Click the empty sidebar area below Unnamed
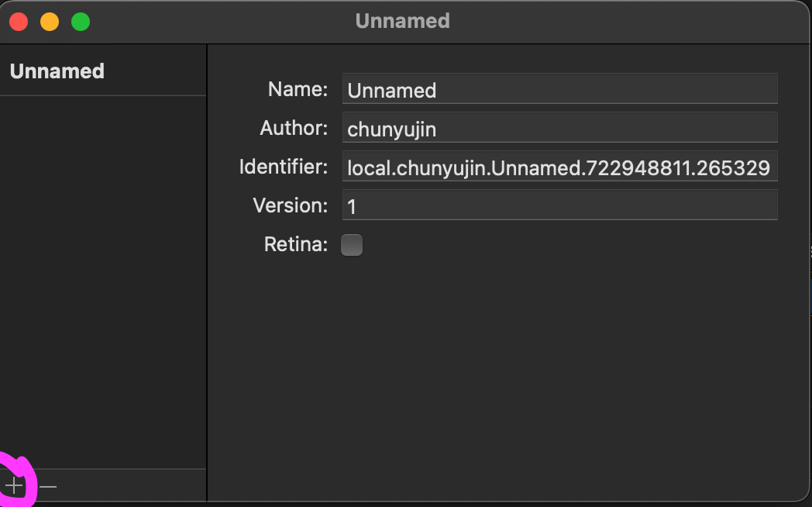Screen dimensions: 812x507 (102, 279)
